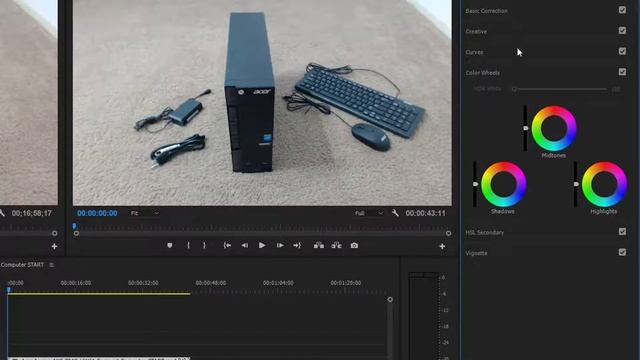This screenshot has width=640, height=360.
Task: Click the Add Marker icon
Action: tap(170, 245)
